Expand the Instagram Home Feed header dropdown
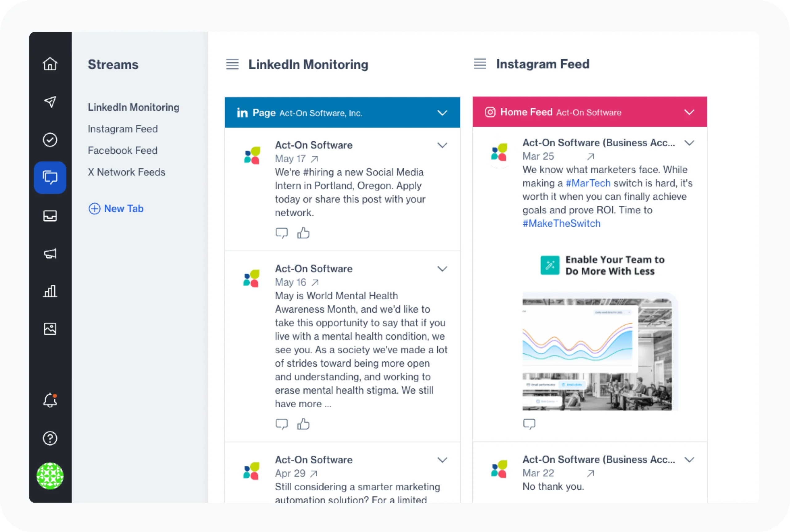790x532 pixels. [x=689, y=112]
